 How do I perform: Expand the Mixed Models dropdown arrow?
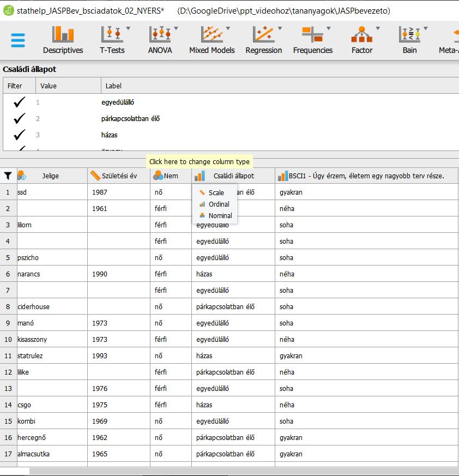tap(228, 28)
